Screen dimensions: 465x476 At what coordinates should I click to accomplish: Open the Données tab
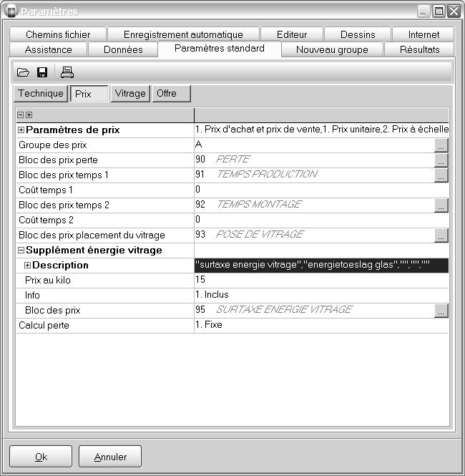[x=123, y=49]
